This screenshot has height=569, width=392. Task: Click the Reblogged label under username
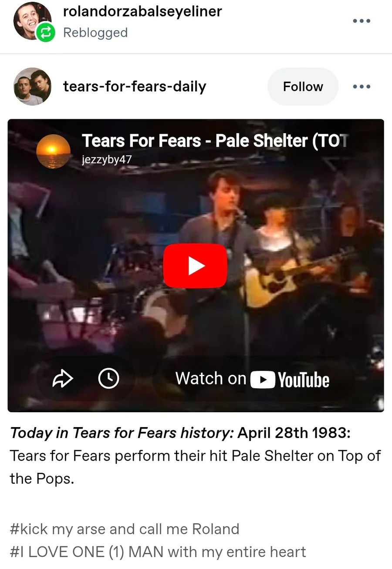95,33
